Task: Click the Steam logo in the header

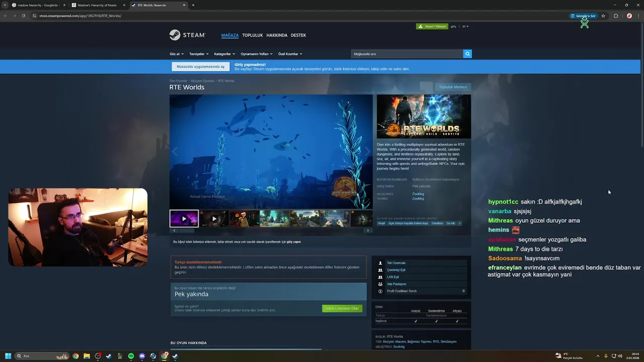Action: coord(187,35)
